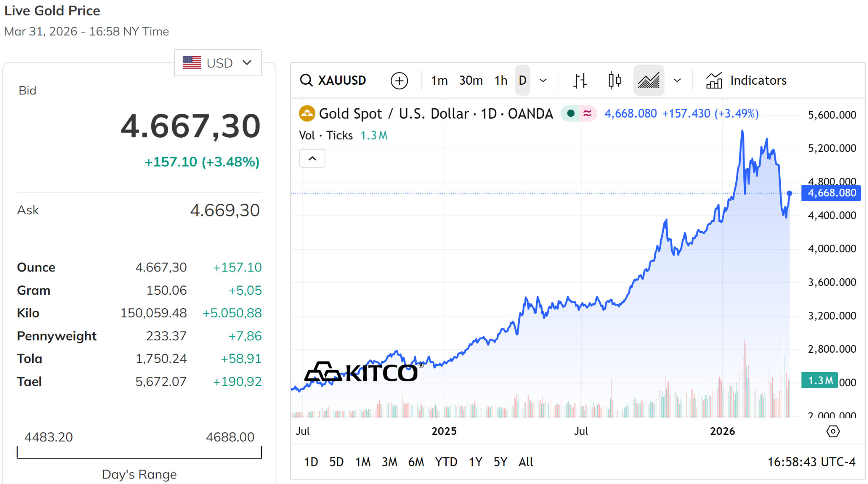Toggle the green market status indicator

click(x=570, y=113)
